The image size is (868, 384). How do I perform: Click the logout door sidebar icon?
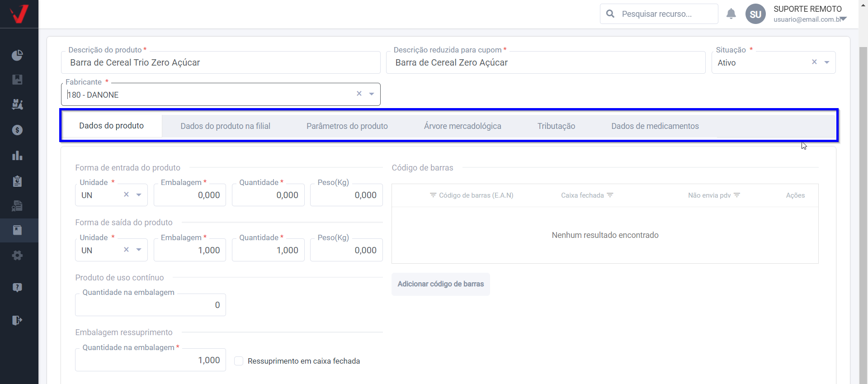(x=17, y=320)
